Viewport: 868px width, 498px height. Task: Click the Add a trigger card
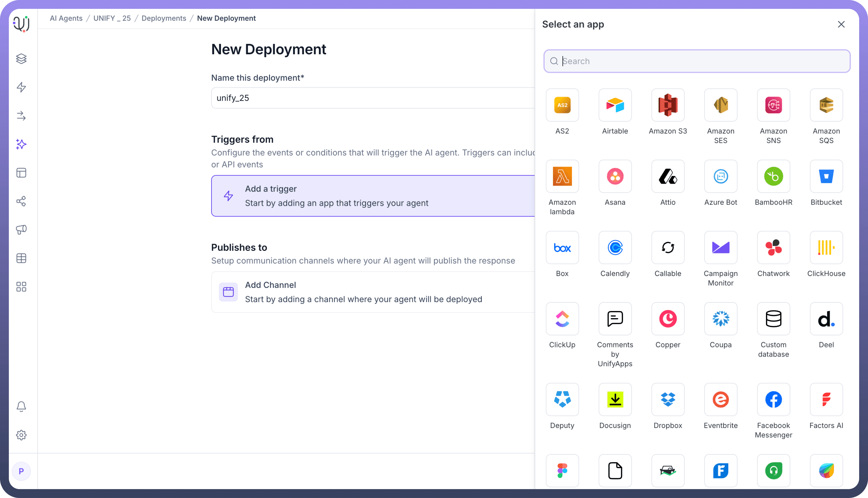(x=373, y=196)
